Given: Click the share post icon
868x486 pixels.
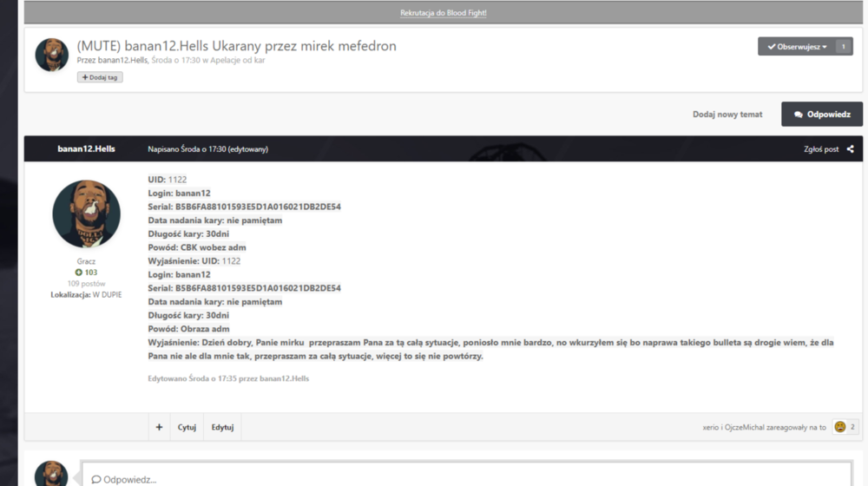Looking at the screenshot, I should [851, 149].
